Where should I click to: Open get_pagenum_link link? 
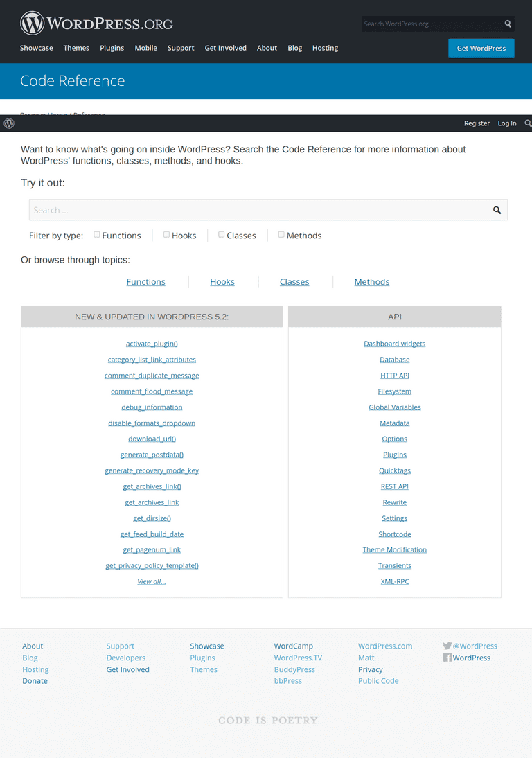152,549
